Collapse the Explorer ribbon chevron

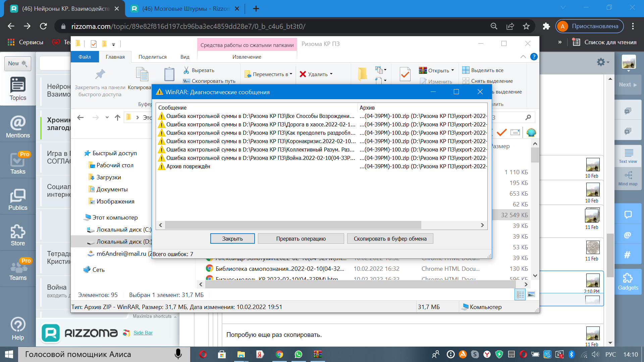point(523,57)
